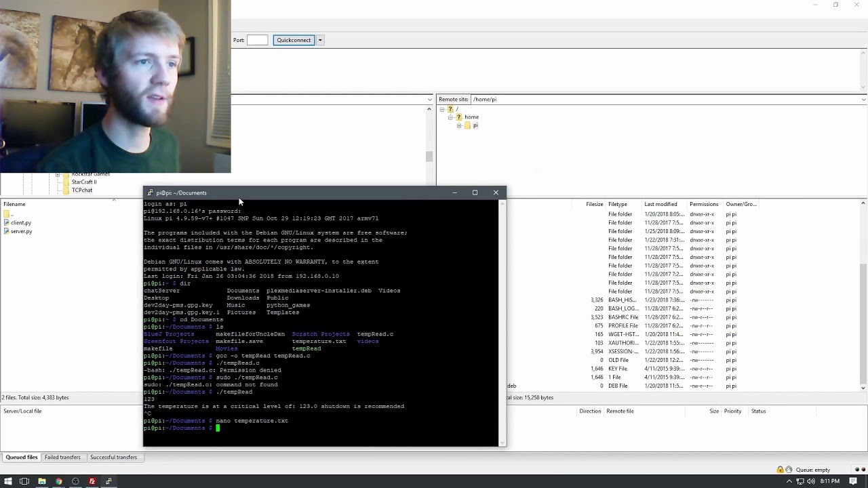
Task: Click the Priority queue column header
Action: 732,411
